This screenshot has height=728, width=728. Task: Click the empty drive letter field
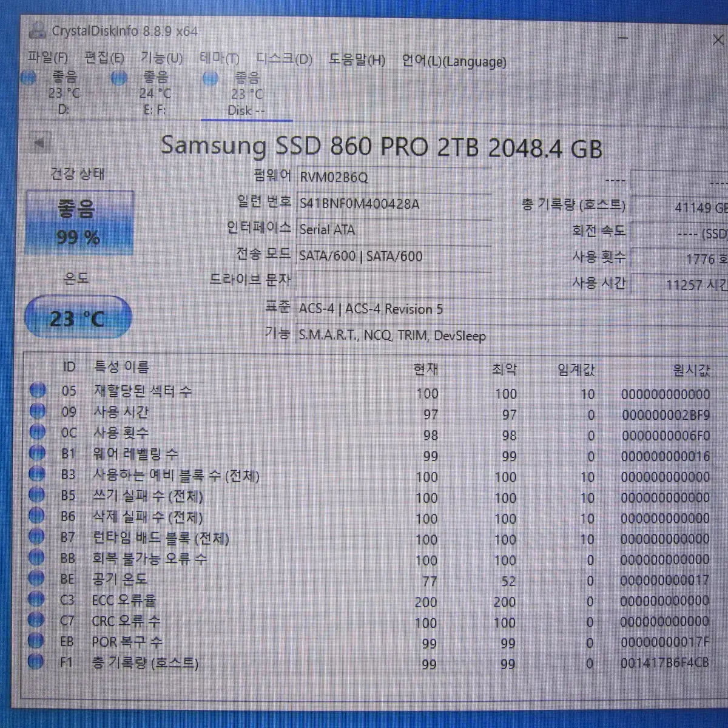click(394, 281)
